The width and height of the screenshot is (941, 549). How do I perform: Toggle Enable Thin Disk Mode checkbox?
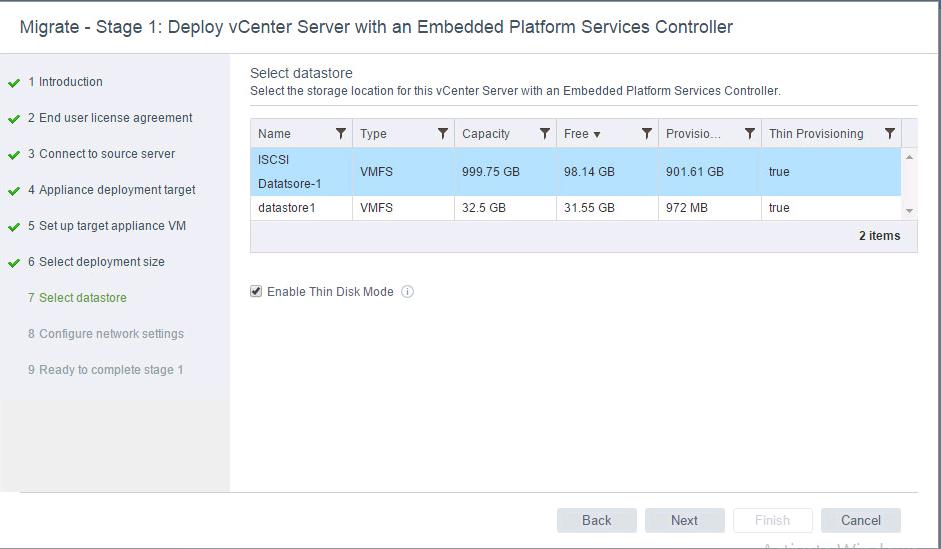pos(256,292)
